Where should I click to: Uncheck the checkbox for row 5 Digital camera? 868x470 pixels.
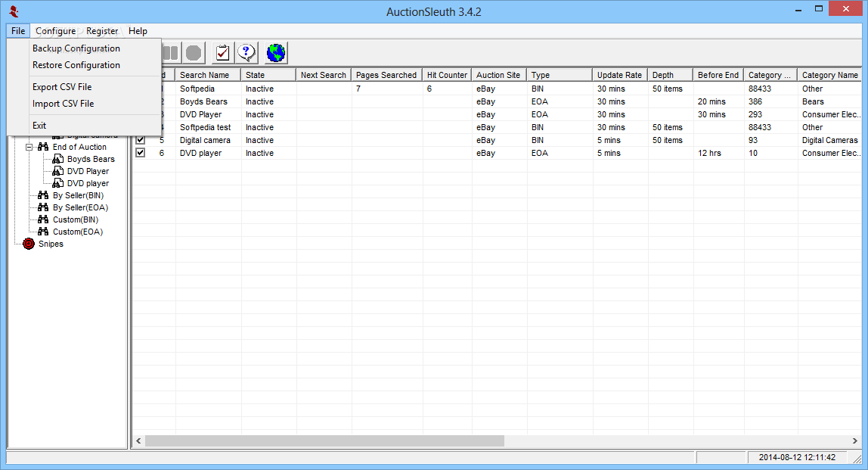[x=141, y=140]
